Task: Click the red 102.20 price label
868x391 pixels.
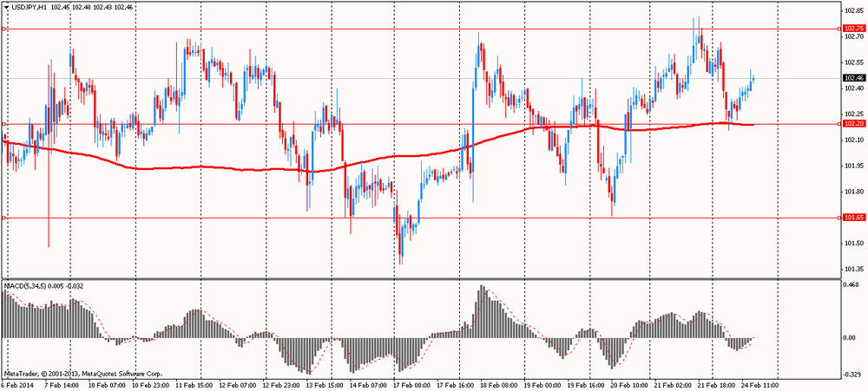Action: coord(852,124)
